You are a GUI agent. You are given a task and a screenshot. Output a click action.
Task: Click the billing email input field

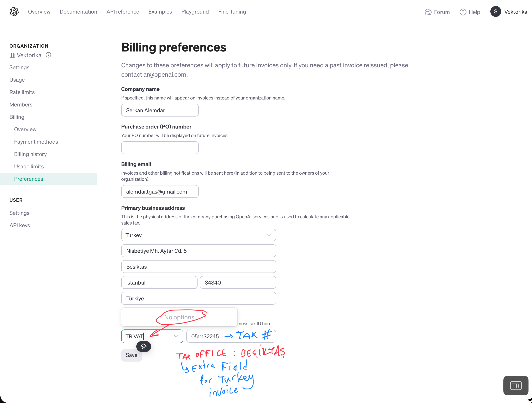pos(160,191)
